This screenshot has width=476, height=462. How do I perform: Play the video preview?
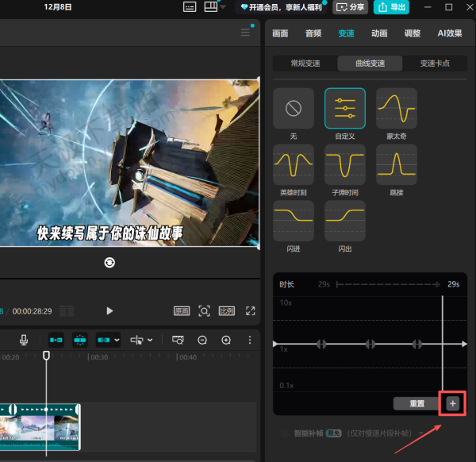110,311
